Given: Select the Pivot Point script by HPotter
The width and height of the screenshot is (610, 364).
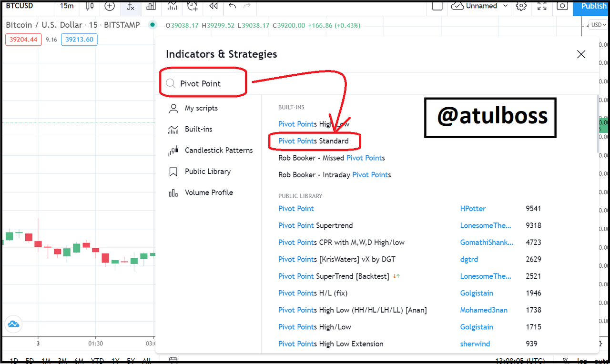Looking at the screenshot, I should 296,209.
